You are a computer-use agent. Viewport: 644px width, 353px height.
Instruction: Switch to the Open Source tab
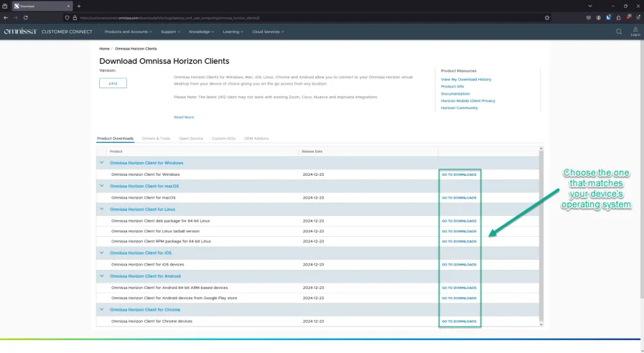point(190,138)
